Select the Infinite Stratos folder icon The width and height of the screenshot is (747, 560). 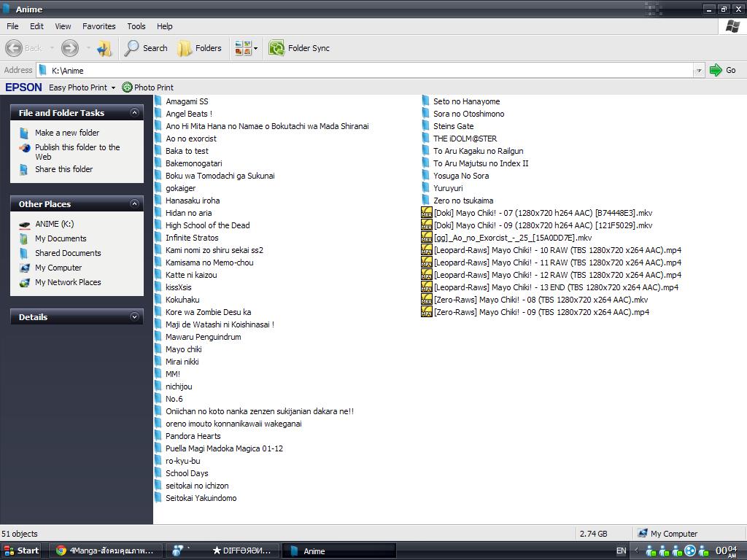click(158, 238)
